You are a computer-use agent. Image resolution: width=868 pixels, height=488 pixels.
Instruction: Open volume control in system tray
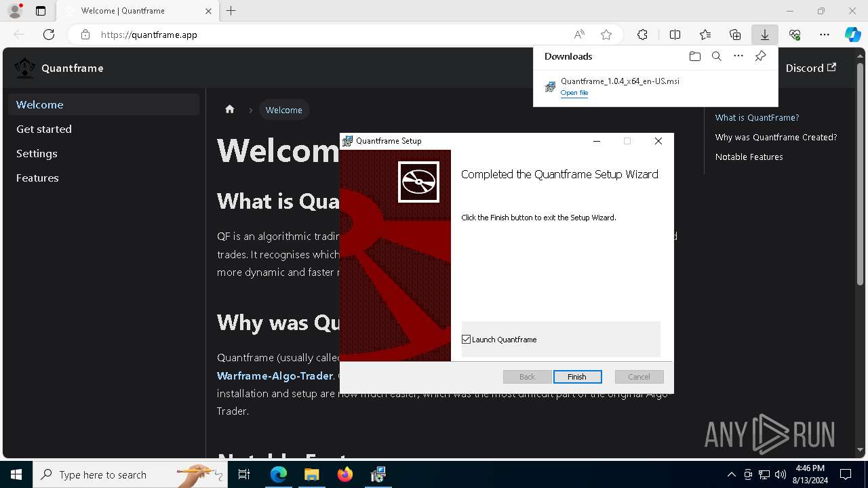pos(781,474)
